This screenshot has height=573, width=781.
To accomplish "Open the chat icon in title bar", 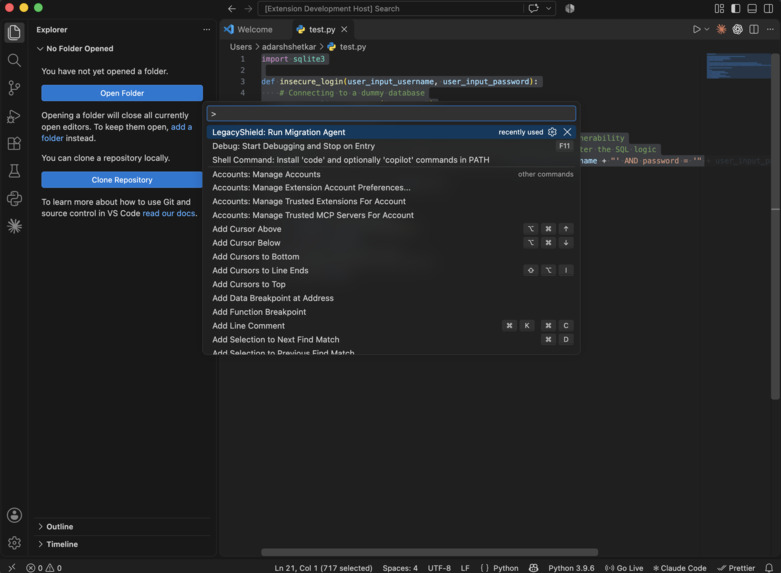I will click(533, 8).
